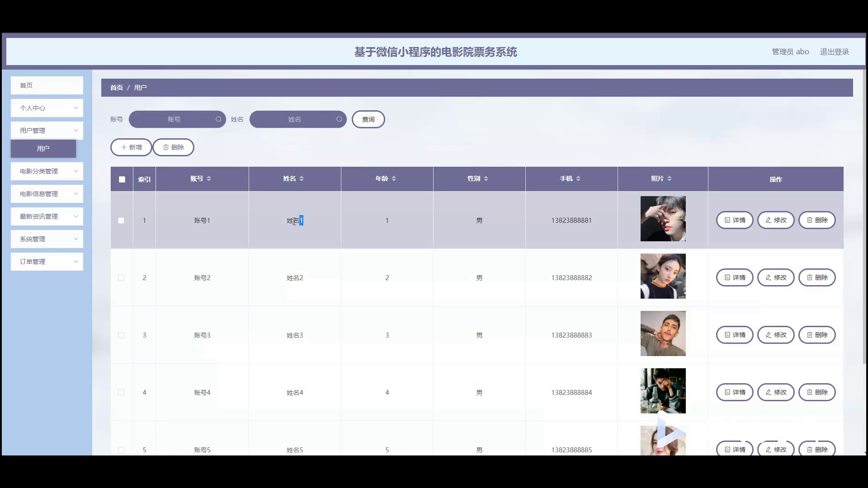This screenshot has height=488, width=868.
Task: Click 修改 for 账号2
Action: pos(776,277)
